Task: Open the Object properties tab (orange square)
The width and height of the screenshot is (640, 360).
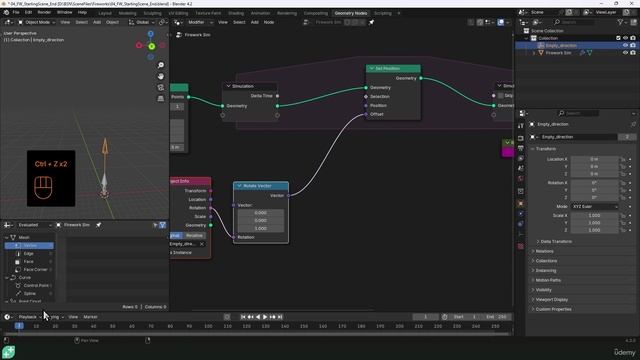Action: click(520, 203)
